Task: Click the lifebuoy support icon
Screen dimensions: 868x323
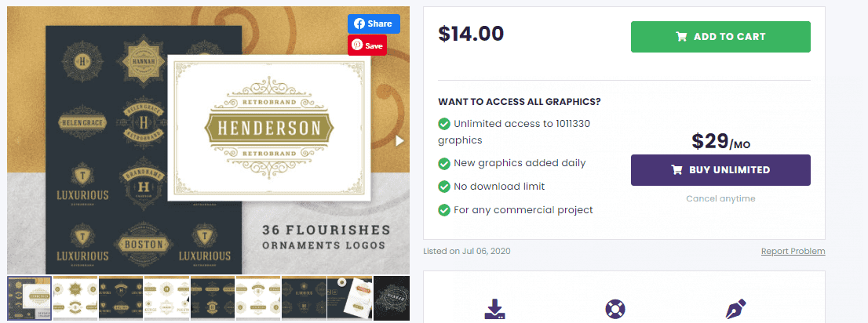Action: 616,310
